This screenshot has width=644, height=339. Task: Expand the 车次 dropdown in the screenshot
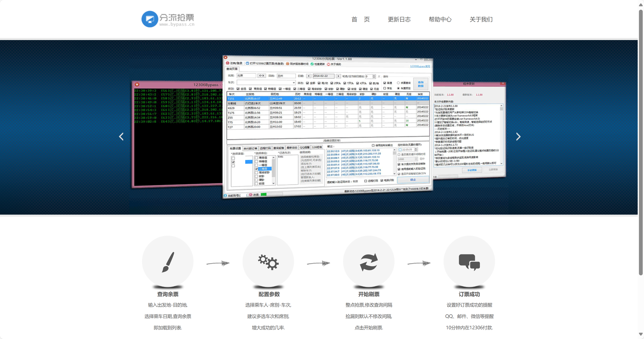[x=294, y=83]
